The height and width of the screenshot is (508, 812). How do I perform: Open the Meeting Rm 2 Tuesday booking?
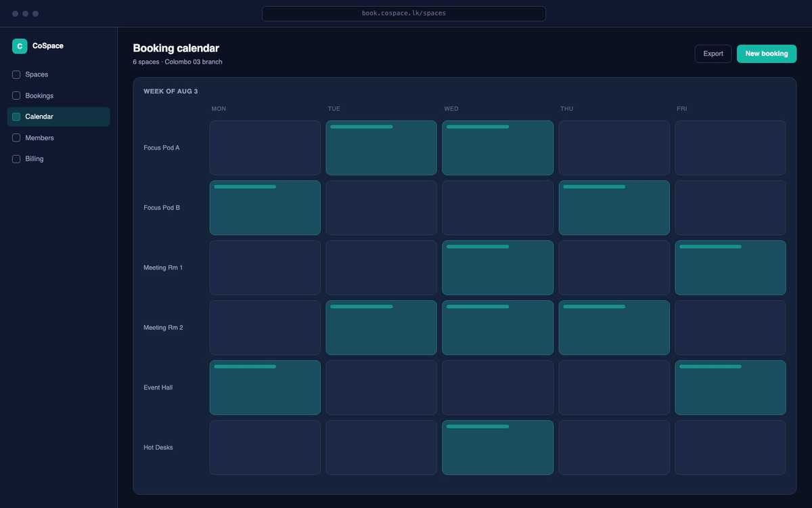(382, 328)
